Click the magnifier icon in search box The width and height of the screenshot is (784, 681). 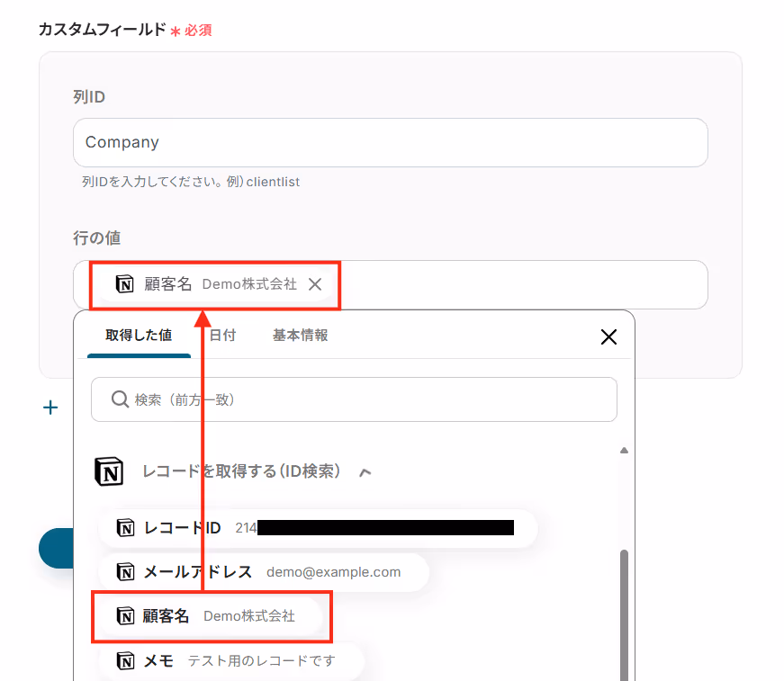click(x=120, y=399)
